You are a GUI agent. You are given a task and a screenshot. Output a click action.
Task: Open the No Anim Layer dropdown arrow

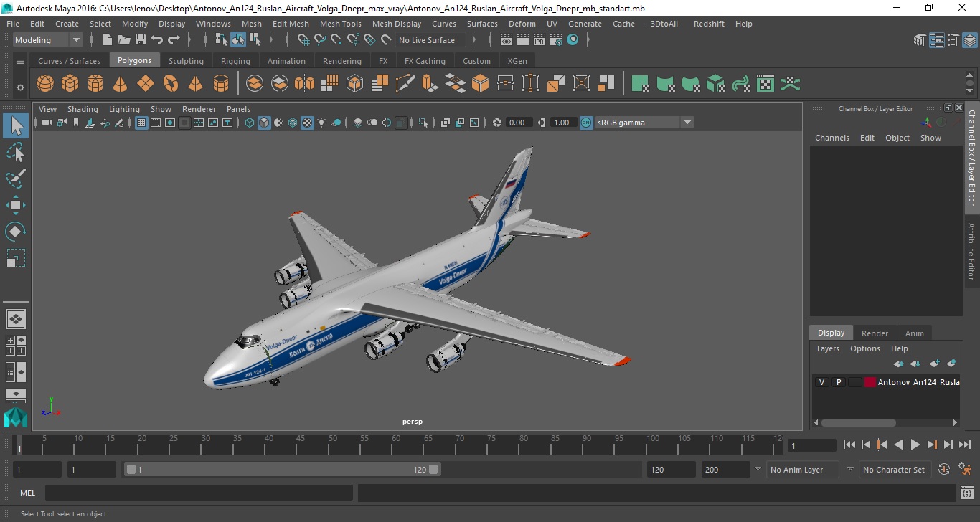(758, 469)
